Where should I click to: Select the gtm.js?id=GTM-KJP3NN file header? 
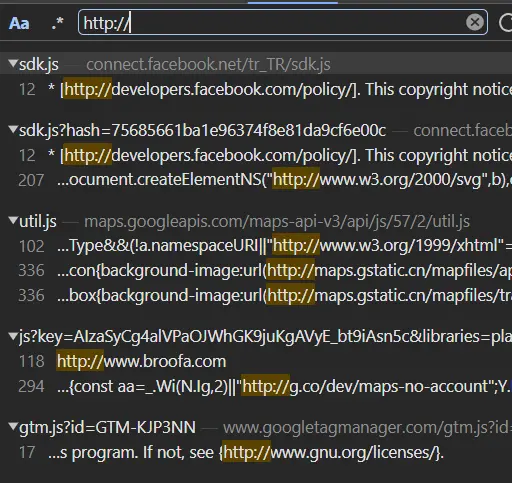(x=256, y=427)
